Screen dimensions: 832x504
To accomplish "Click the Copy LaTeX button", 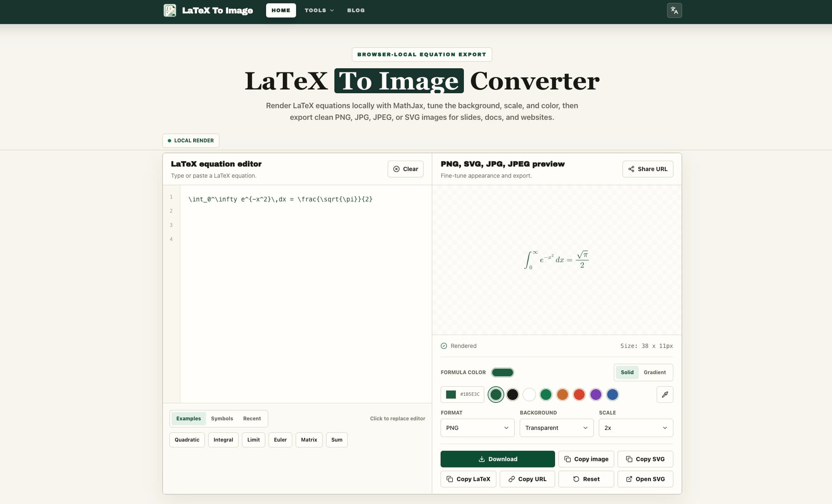I will [468, 479].
